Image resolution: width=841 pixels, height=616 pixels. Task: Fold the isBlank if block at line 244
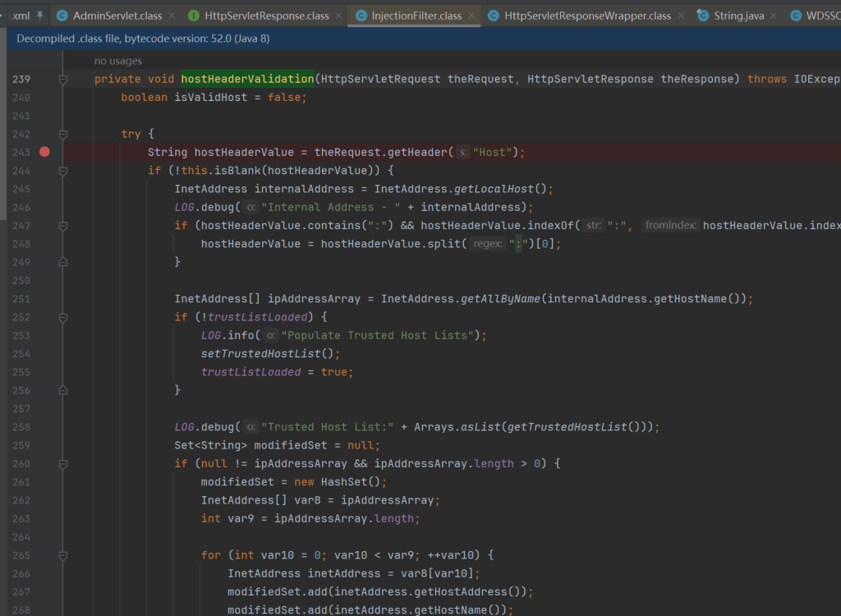(62, 171)
